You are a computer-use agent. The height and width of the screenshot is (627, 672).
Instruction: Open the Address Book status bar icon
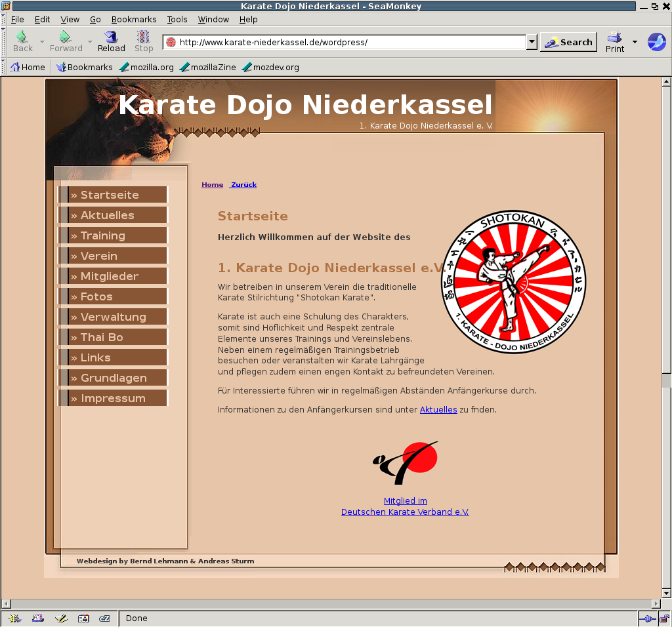[x=83, y=618]
